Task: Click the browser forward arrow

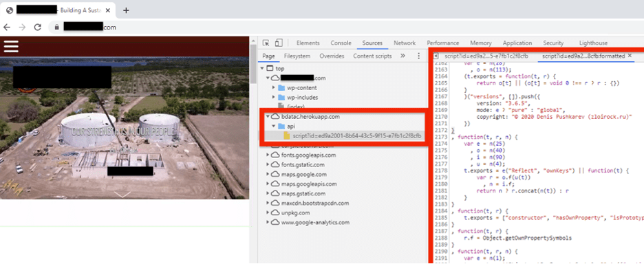Action: (22, 27)
